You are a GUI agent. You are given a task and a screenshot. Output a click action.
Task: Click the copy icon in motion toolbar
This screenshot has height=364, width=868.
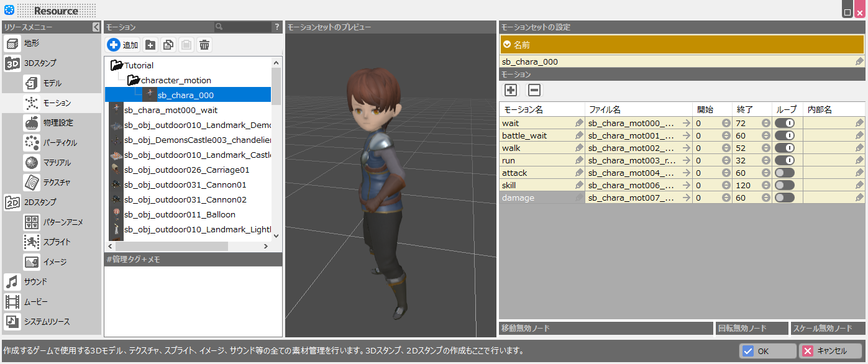pyautogui.click(x=168, y=45)
